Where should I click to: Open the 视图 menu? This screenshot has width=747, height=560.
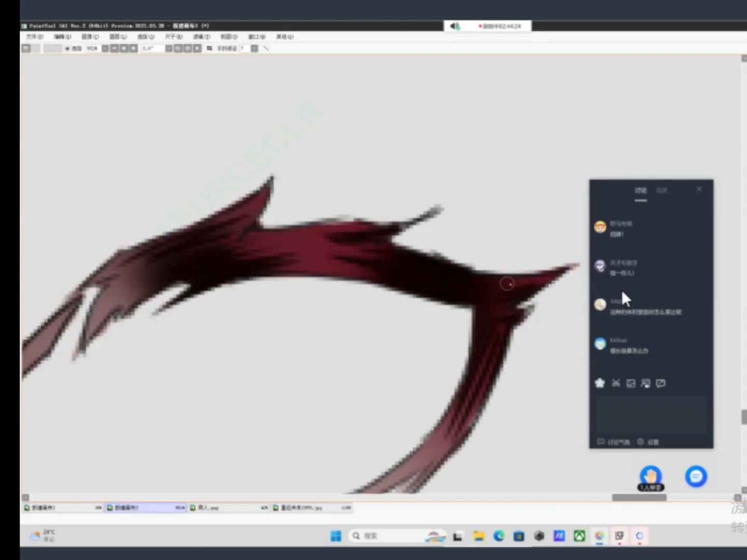[229, 37]
